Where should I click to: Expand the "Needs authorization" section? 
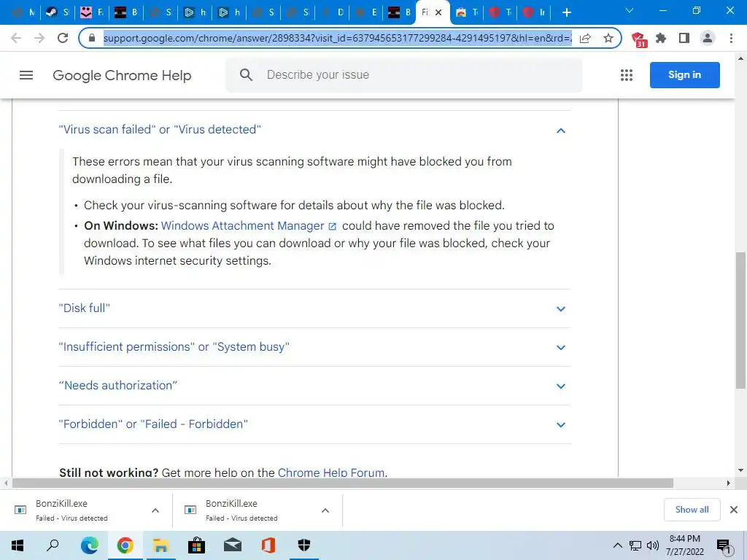coord(314,385)
